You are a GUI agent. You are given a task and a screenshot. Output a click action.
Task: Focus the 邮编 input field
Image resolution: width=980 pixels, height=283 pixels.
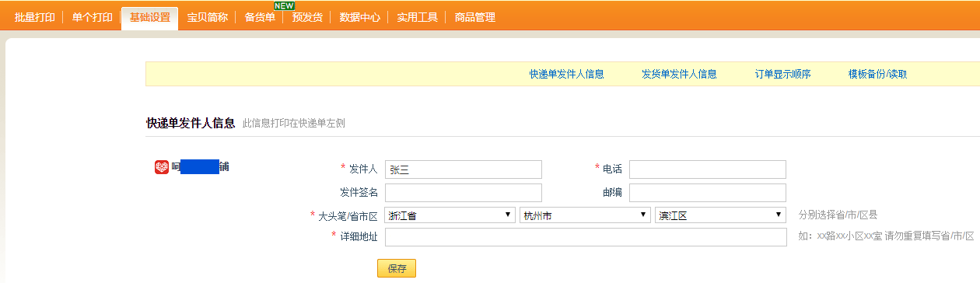[708, 193]
